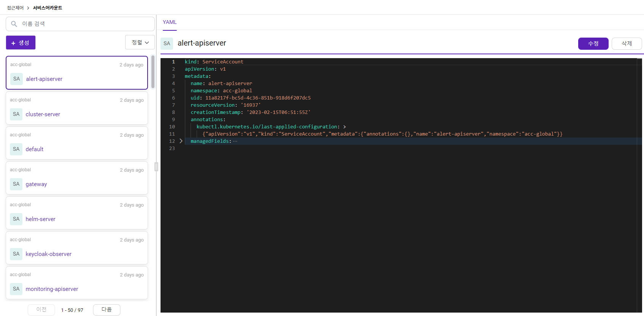Click the 생성 create button
The height and width of the screenshot is (316, 644).
[x=21, y=43]
